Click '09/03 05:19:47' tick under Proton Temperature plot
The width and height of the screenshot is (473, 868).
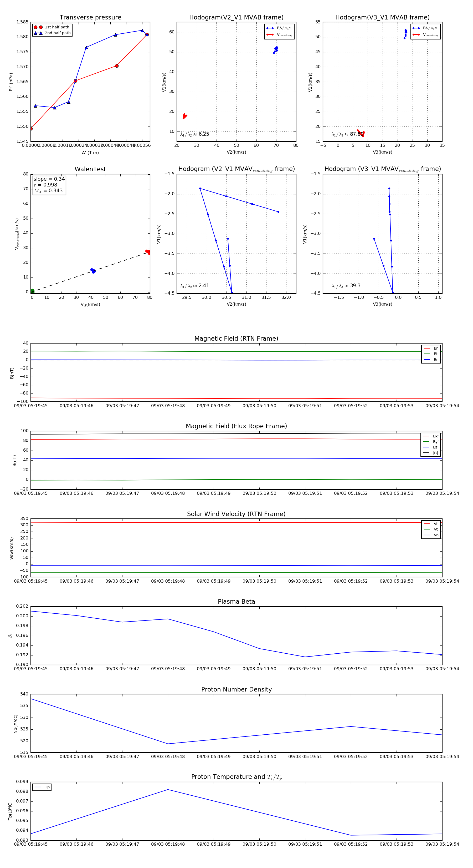pos(122,844)
